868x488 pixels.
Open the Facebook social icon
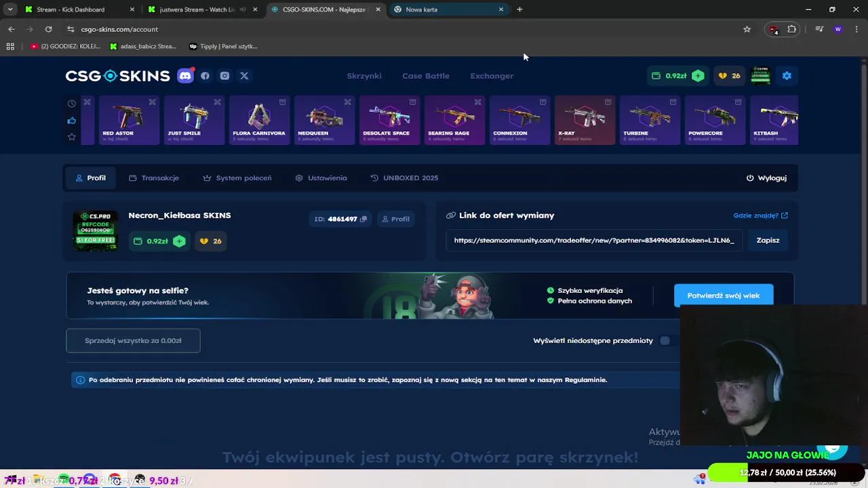coord(205,76)
